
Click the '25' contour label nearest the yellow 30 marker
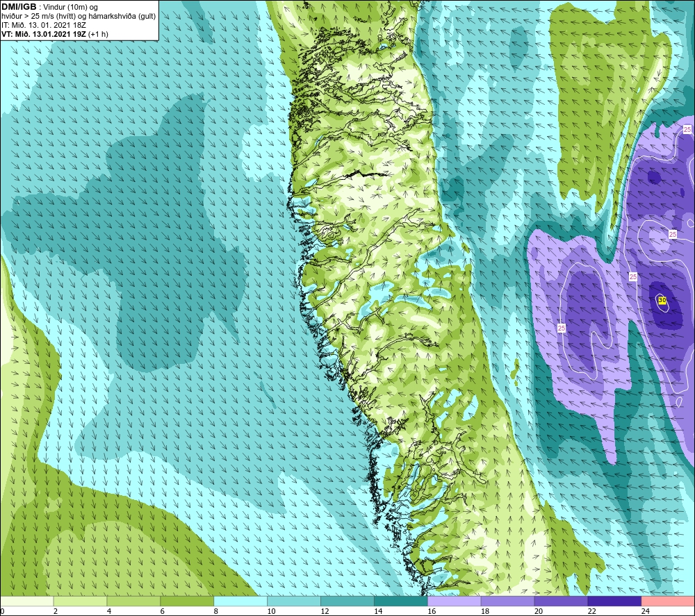[633, 276]
